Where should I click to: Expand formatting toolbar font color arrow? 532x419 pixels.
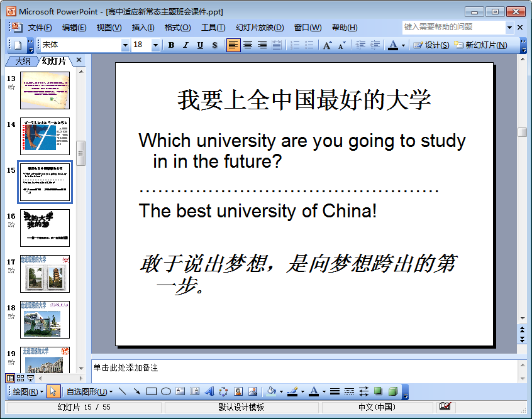404,45
